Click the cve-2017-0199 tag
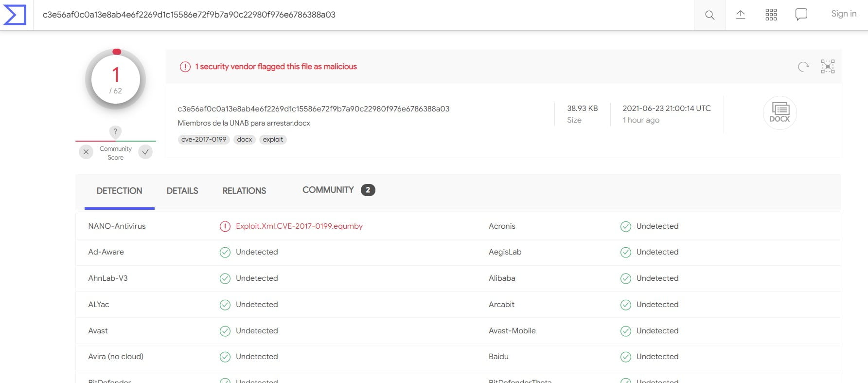This screenshot has width=868, height=383. coord(204,140)
